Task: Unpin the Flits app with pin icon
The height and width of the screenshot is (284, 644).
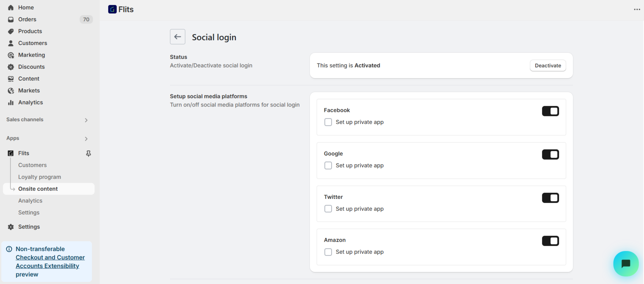Action: 88,154
